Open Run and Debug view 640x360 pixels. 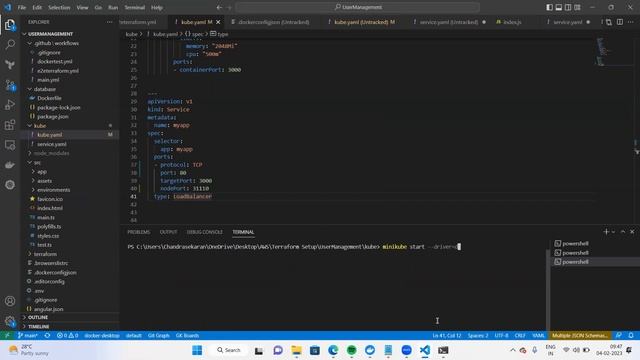[x=10, y=105]
